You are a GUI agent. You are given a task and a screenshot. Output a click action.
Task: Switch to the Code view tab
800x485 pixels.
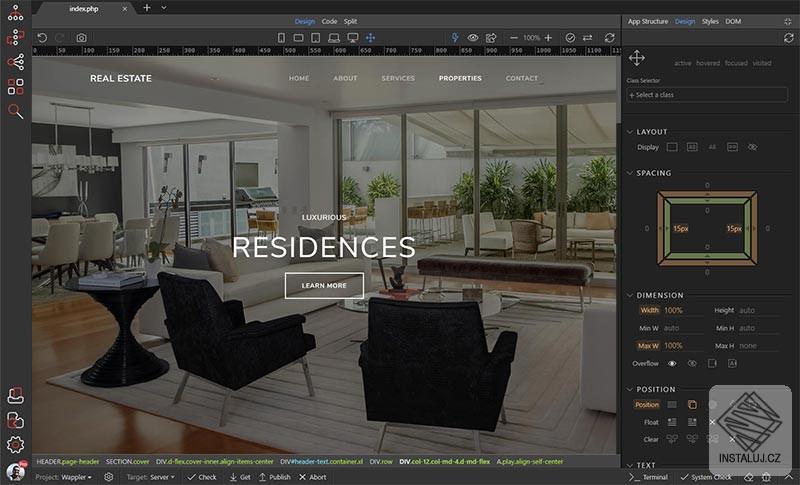tap(329, 21)
